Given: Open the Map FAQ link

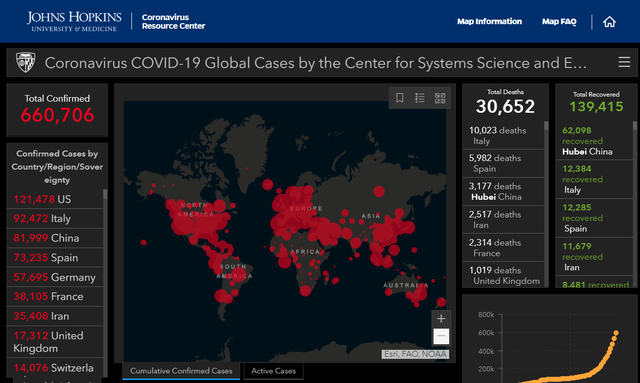Looking at the screenshot, I should click(559, 22).
